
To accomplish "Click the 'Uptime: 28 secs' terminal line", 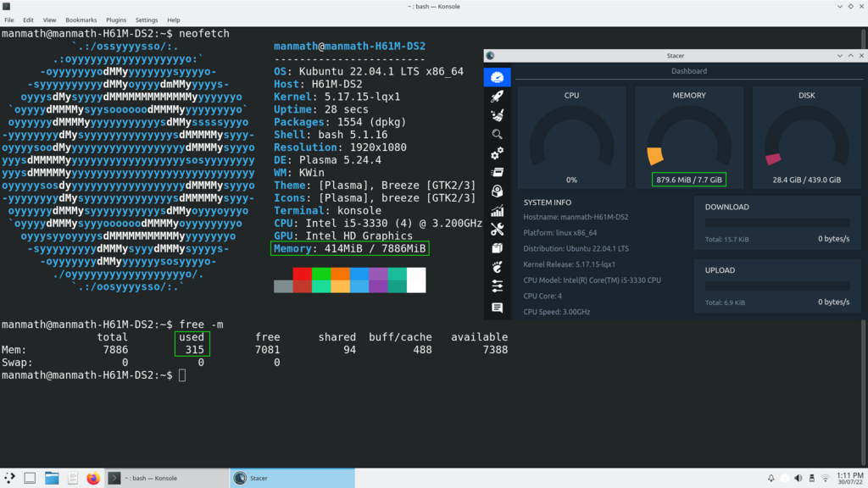I will [321, 109].
